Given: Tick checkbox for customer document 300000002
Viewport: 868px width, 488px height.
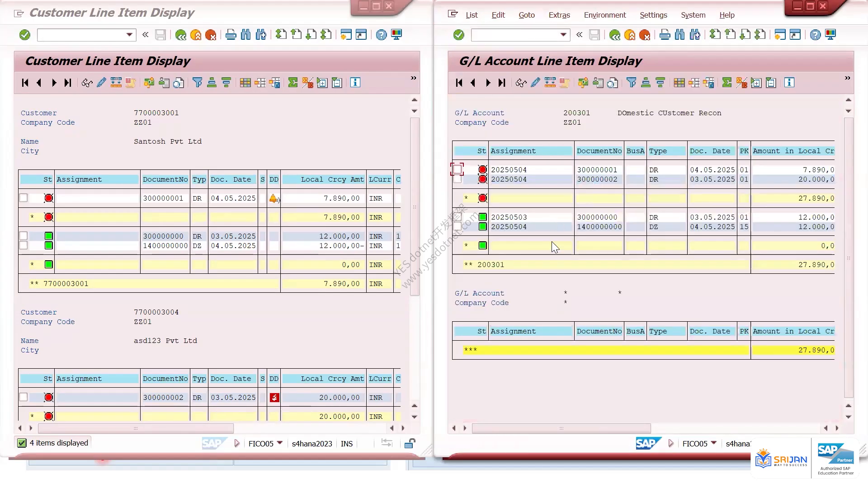Looking at the screenshot, I should click(x=24, y=397).
